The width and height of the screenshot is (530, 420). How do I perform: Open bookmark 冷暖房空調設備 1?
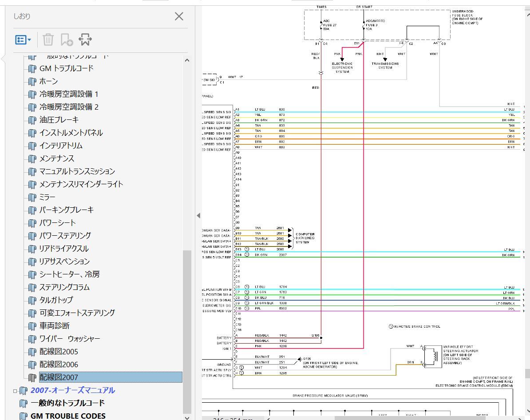(x=69, y=94)
